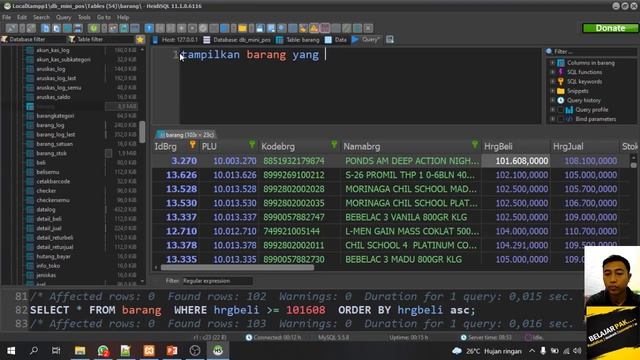The width and height of the screenshot is (640, 360).
Task: Click the volume icon in system tray
Action: tap(577, 351)
